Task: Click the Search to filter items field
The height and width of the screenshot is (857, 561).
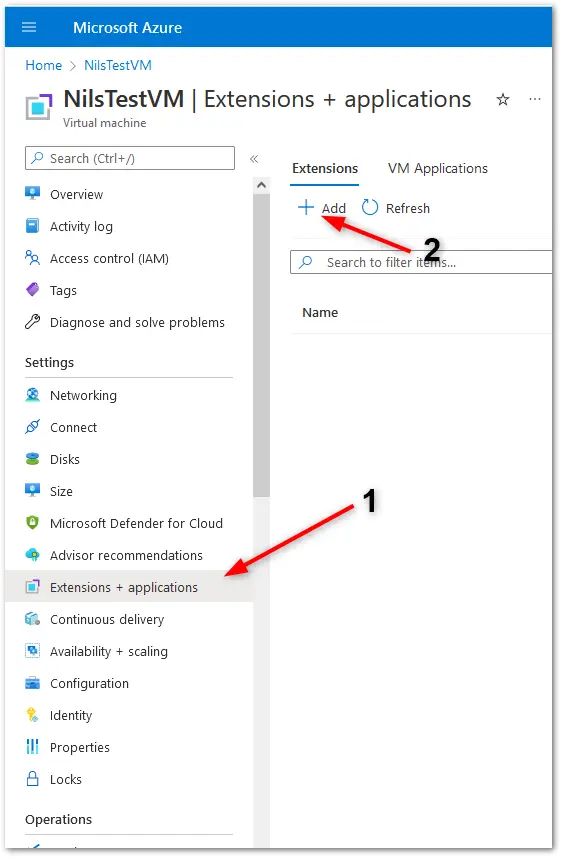Action: tap(421, 262)
